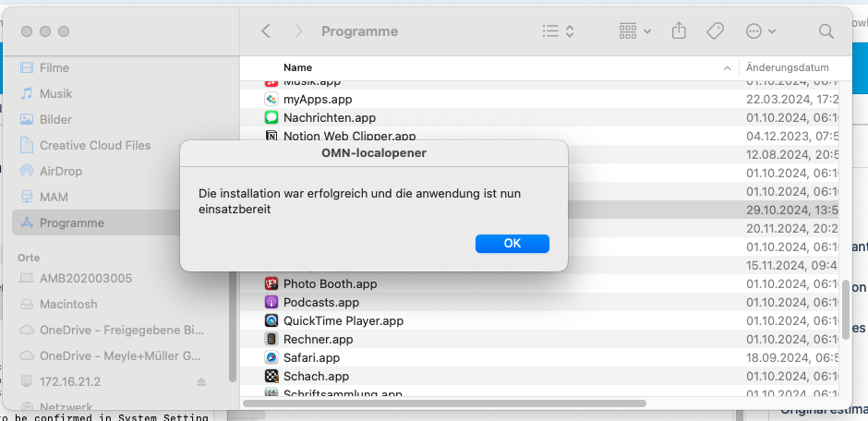868x421 pixels.
Task: Click the vertical scrollbar of file list
Action: [846, 310]
